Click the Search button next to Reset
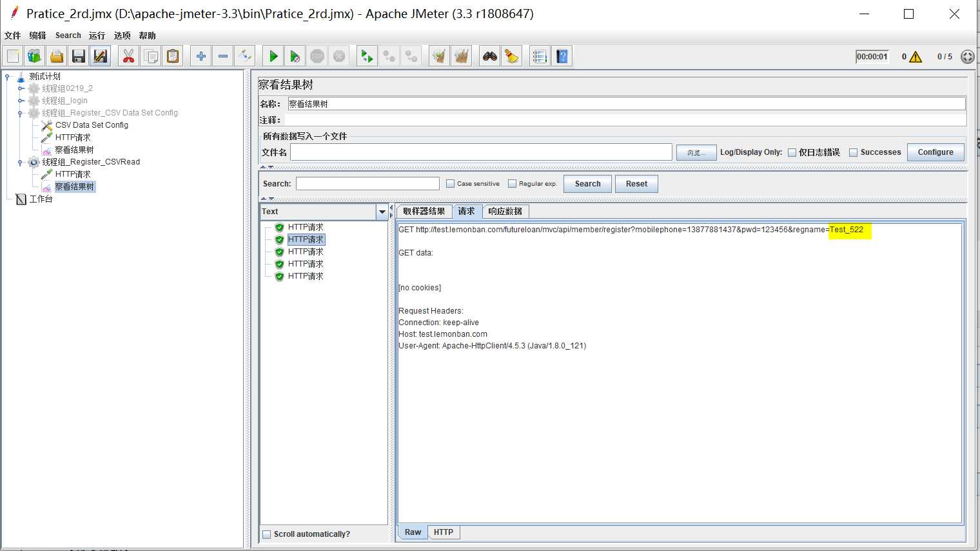The width and height of the screenshot is (980, 551). [x=587, y=184]
